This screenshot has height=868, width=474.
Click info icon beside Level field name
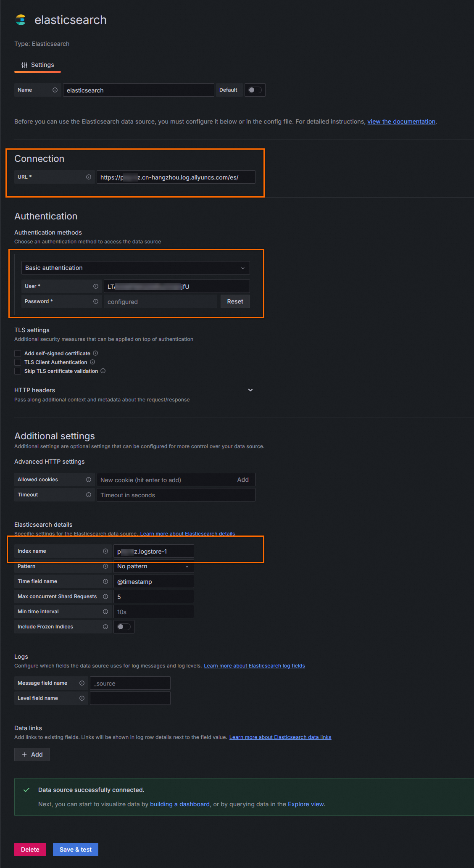click(82, 698)
